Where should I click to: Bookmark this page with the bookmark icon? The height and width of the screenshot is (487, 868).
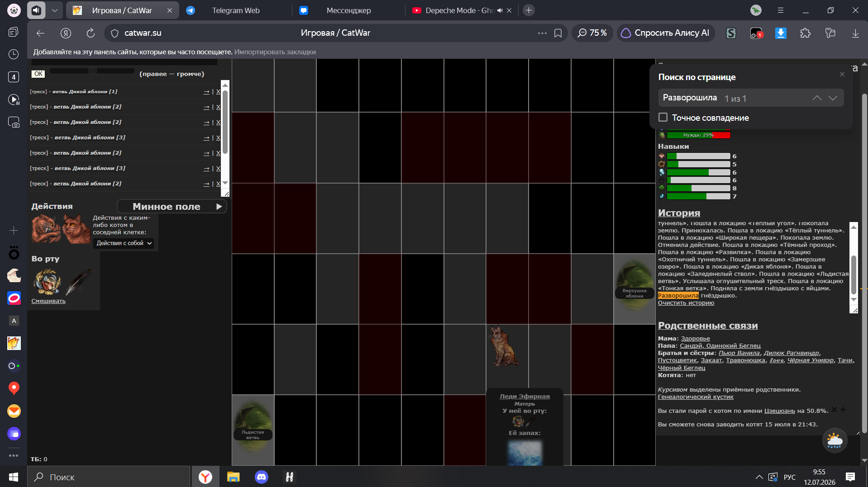coord(558,33)
